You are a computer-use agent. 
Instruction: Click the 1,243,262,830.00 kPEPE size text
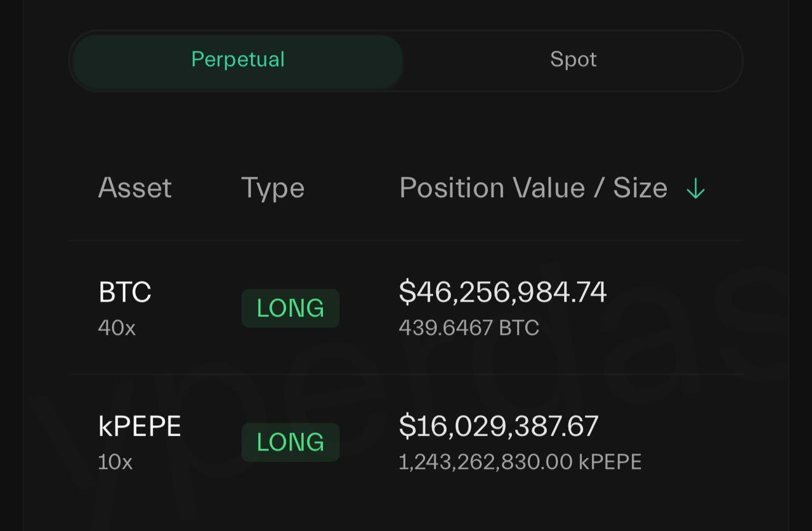click(x=520, y=462)
